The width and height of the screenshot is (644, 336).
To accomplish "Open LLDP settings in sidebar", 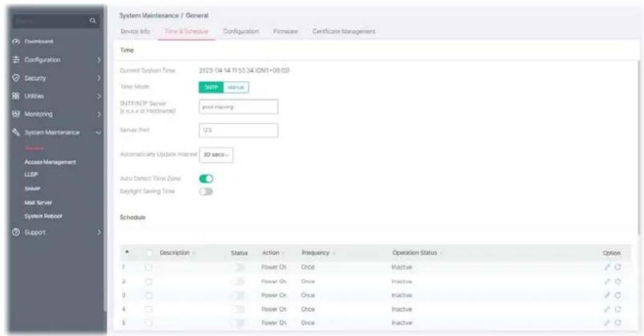I will pyautogui.click(x=31, y=174).
